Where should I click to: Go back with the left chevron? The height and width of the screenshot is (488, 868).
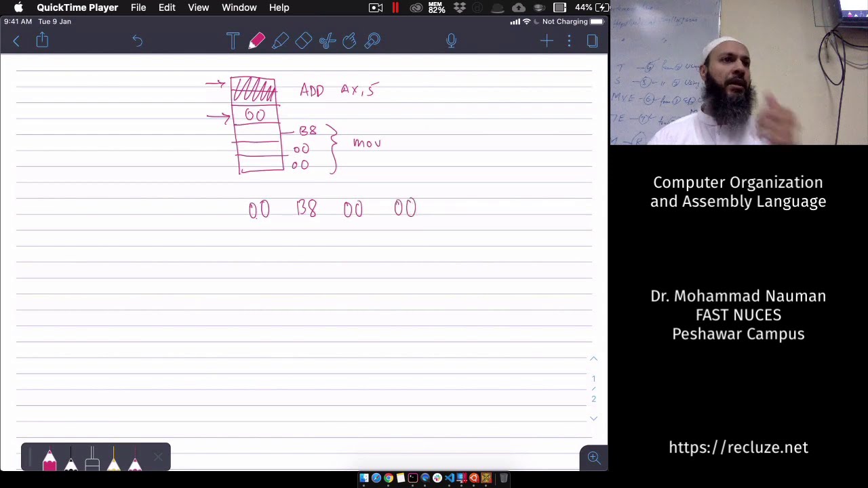[x=16, y=41]
